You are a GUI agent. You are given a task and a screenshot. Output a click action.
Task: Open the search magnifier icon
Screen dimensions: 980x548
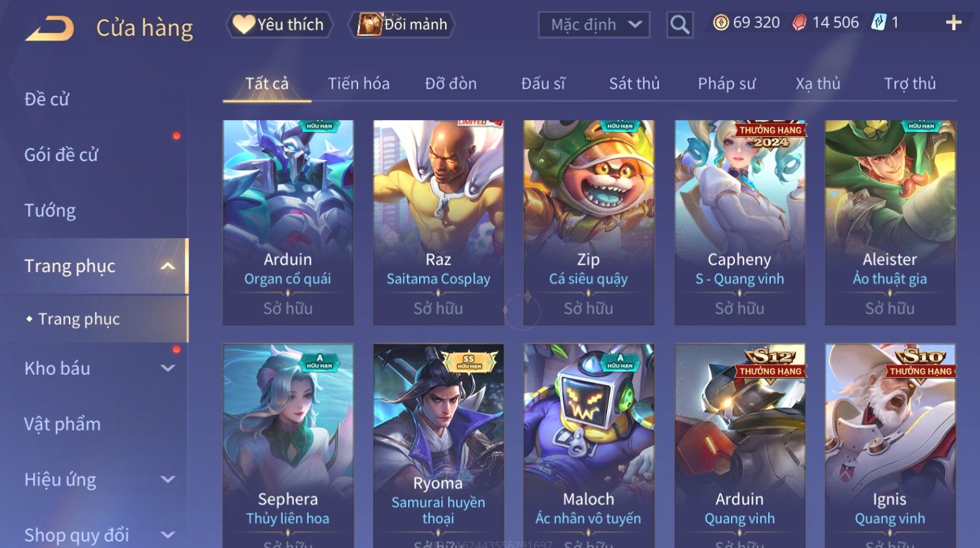point(680,25)
